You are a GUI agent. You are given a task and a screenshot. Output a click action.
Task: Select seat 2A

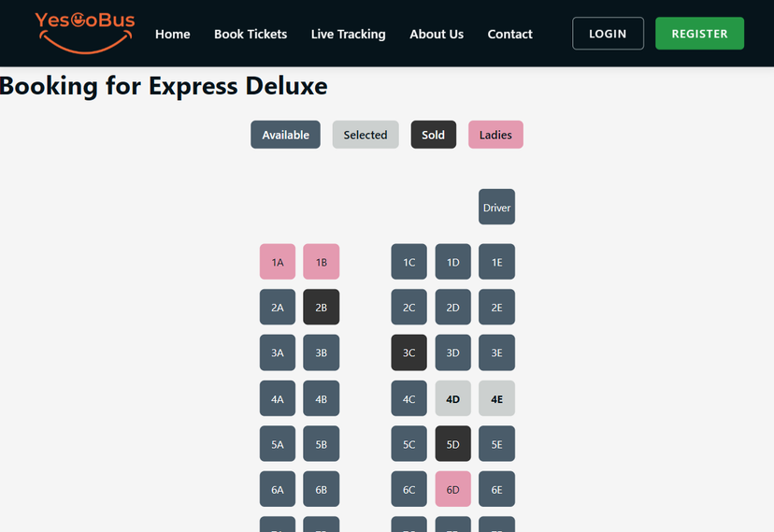[278, 307]
